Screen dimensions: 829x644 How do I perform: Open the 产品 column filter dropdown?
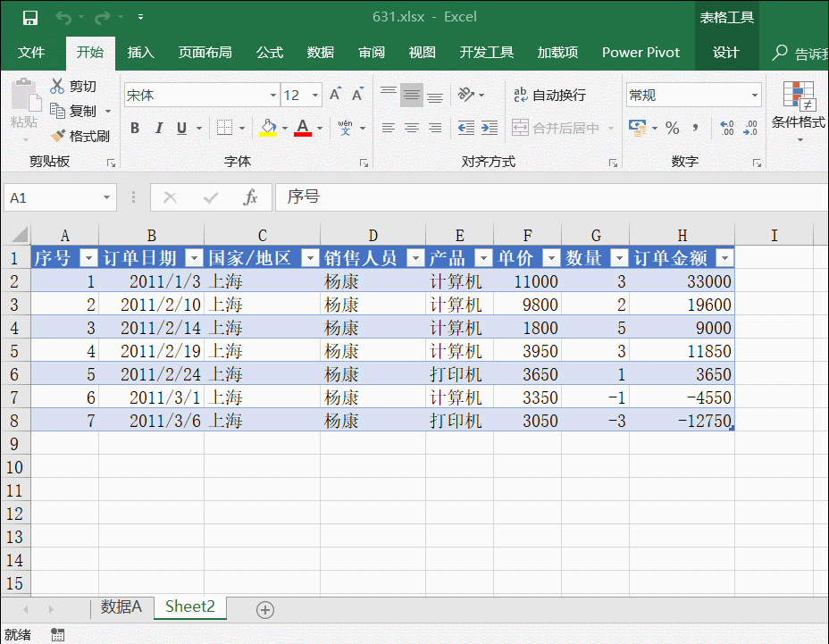pos(482,258)
